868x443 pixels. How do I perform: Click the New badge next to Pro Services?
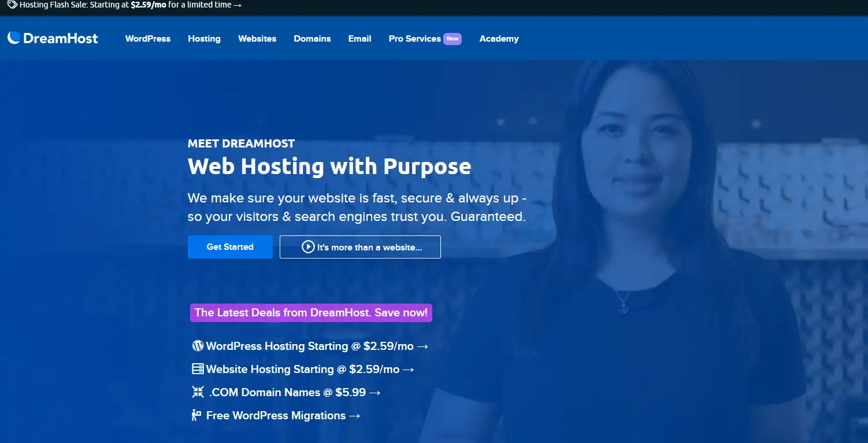[452, 39]
